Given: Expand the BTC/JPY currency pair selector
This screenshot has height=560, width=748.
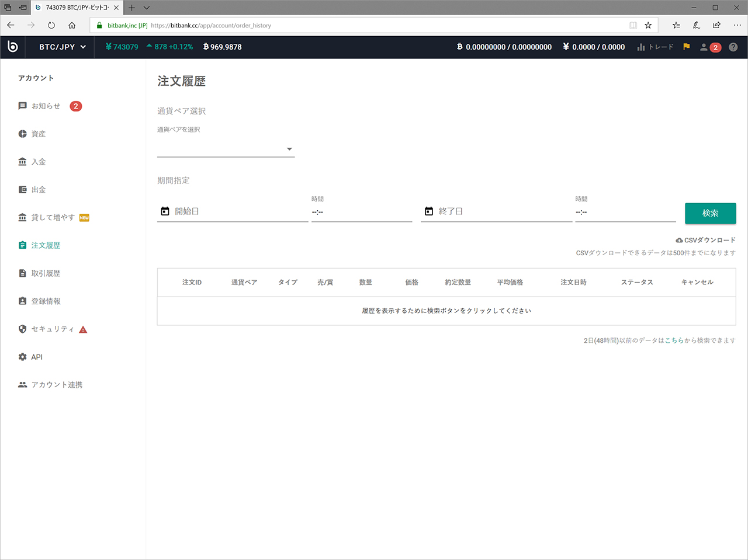Looking at the screenshot, I should coord(60,47).
